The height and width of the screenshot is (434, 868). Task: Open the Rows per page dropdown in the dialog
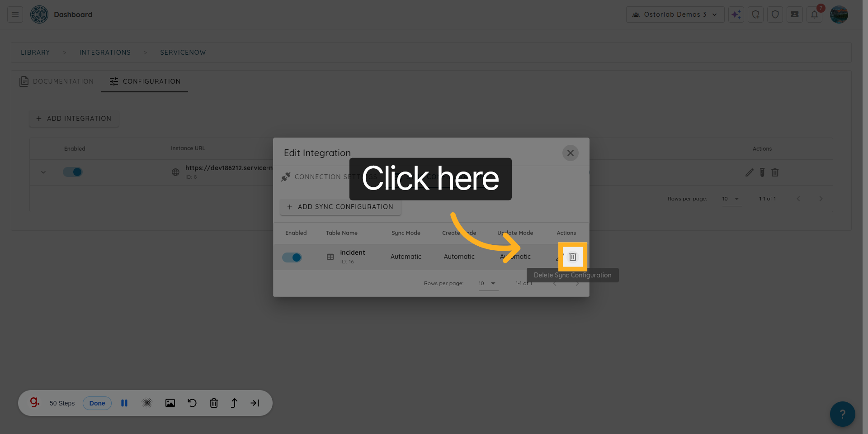tap(488, 283)
